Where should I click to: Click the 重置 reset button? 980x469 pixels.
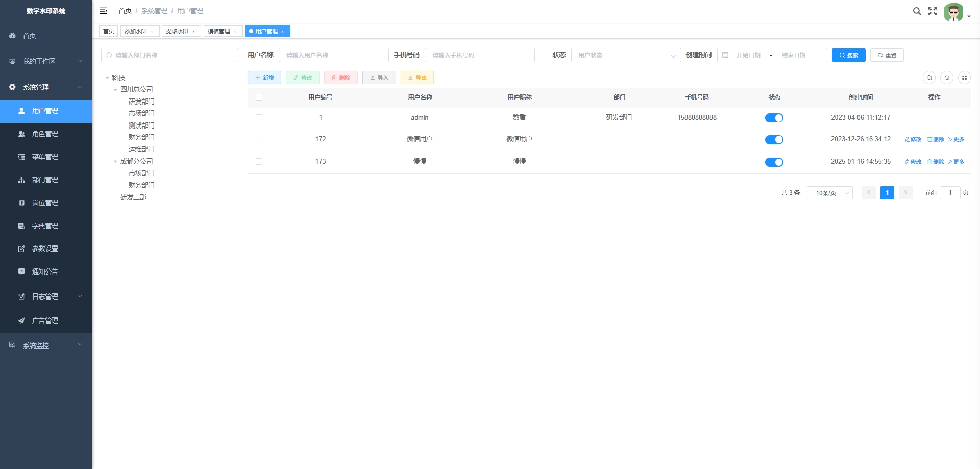click(x=887, y=55)
